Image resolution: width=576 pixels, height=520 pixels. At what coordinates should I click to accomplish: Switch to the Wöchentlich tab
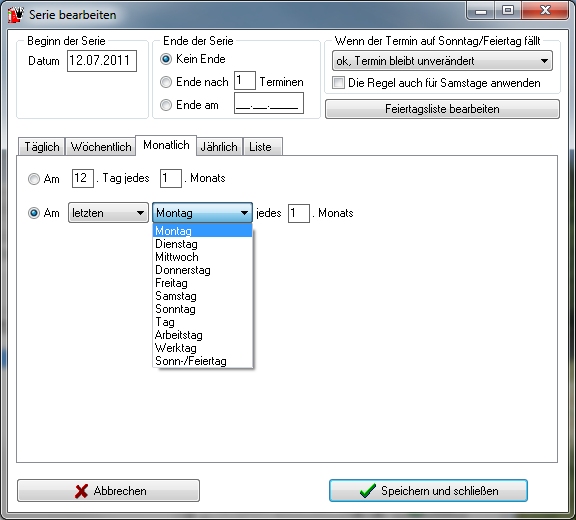101,147
